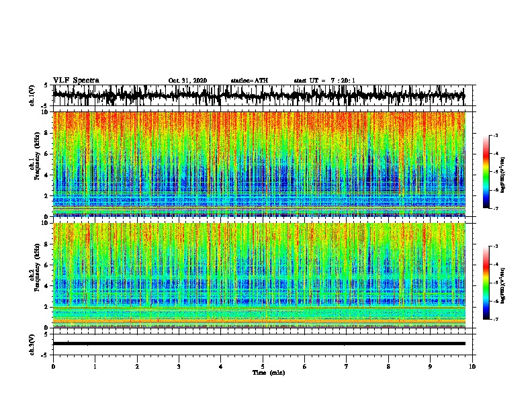Click time axis tick label 5

pyautogui.click(x=263, y=367)
